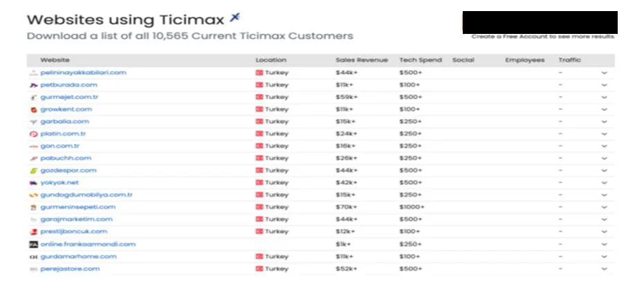Expand the prestijboncuk.com row chevron
Viewport: 644px width, 290px height.
[604, 232]
